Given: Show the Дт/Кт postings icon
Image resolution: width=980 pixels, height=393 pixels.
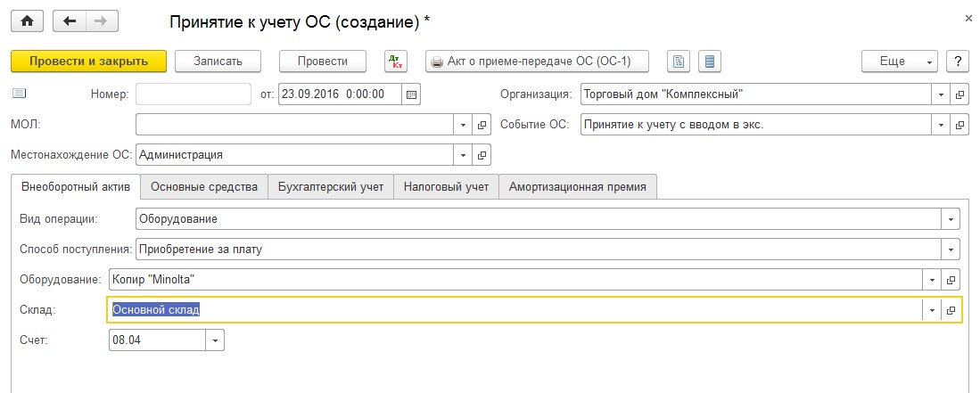Looking at the screenshot, I should coord(395,61).
